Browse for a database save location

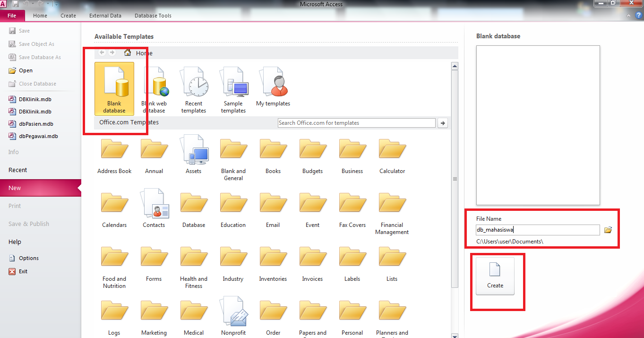608,230
